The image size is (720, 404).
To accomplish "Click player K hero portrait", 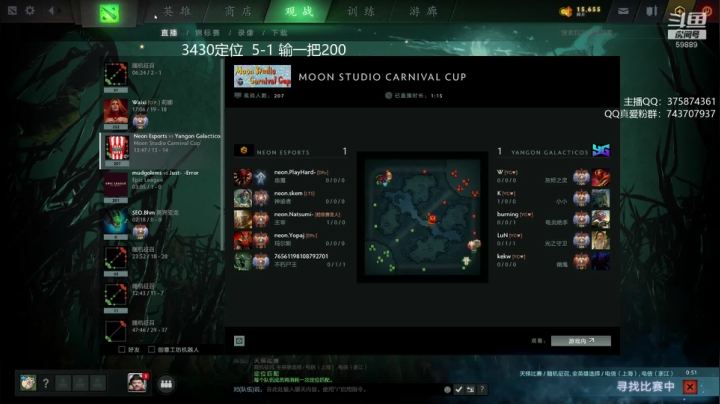I will pyautogui.click(x=601, y=198).
